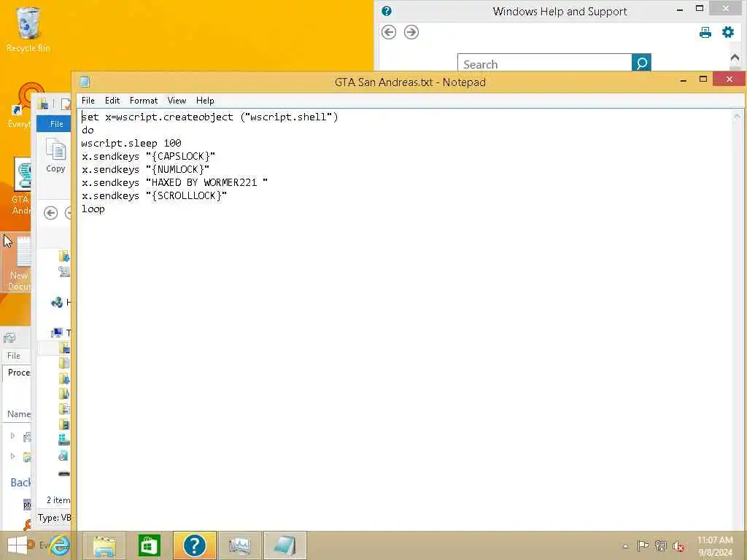Open the Windows Store from the taskbar
This screenshot has width=747, height=560.
149,545
